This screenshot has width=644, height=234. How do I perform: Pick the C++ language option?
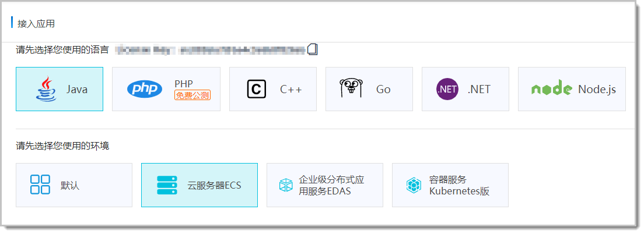click(x=273, y=89)
